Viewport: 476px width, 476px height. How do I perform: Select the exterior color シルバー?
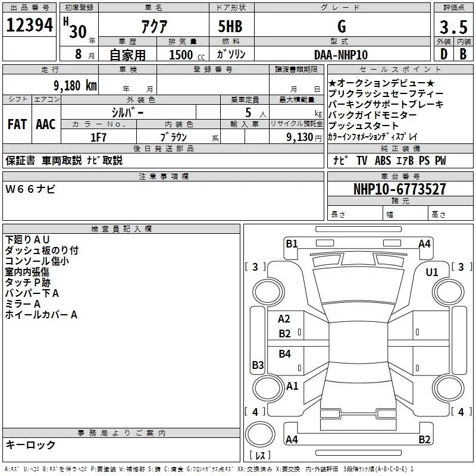point(127,112)
